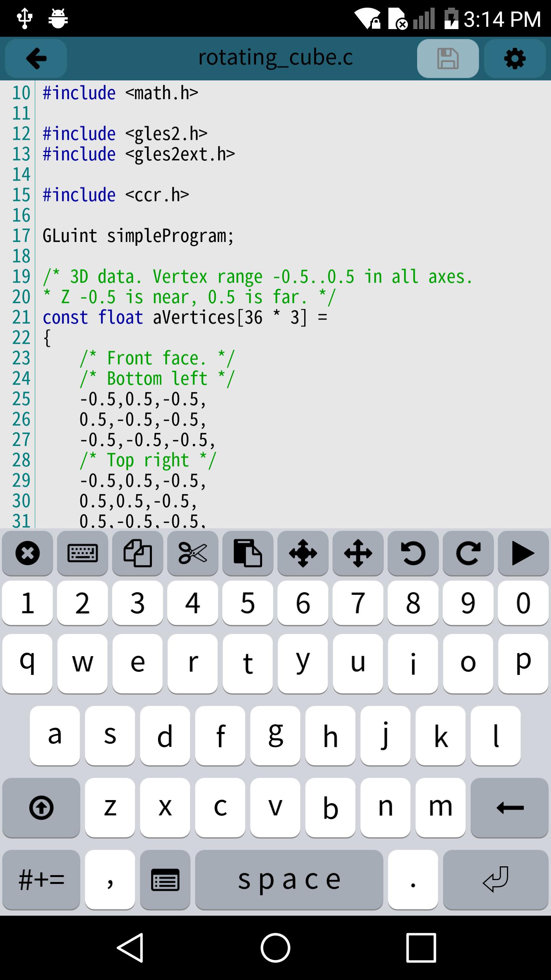The width and height of the screenshot is (551, 980).
Task: Undo the last edit
Action: (x=413, y=553)
